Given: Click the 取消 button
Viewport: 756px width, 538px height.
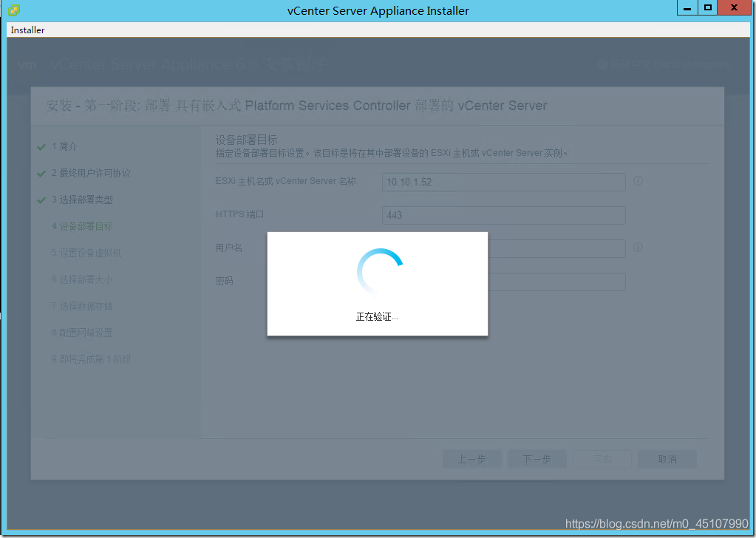Looking at the screenshot, I should click(667, 459).
